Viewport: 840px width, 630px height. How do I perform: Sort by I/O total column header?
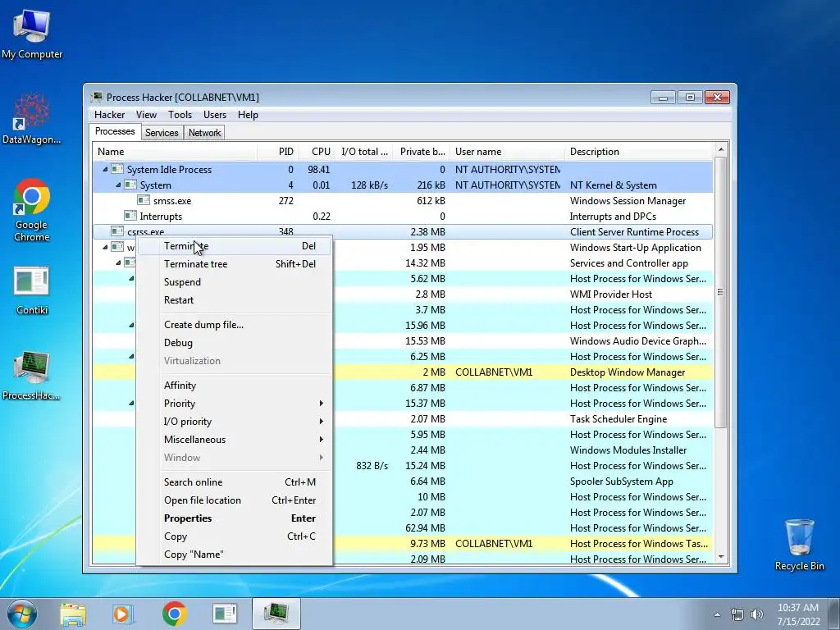[363, 152]
